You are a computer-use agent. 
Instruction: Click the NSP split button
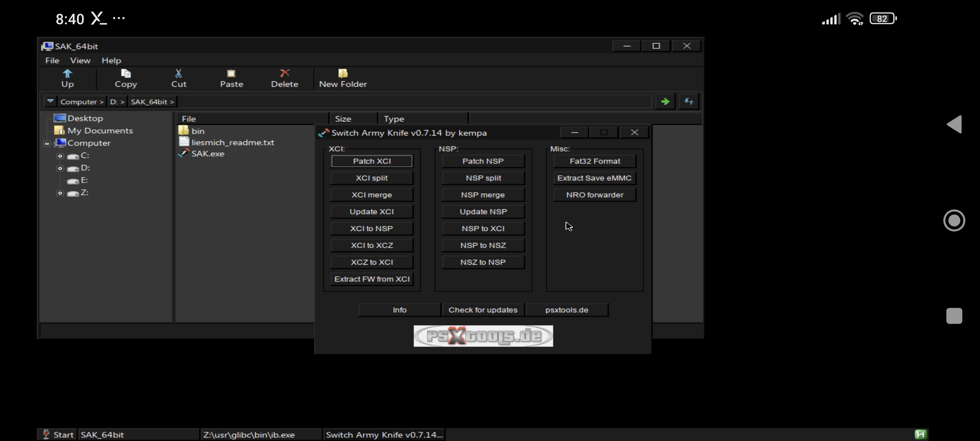point(483,178)
